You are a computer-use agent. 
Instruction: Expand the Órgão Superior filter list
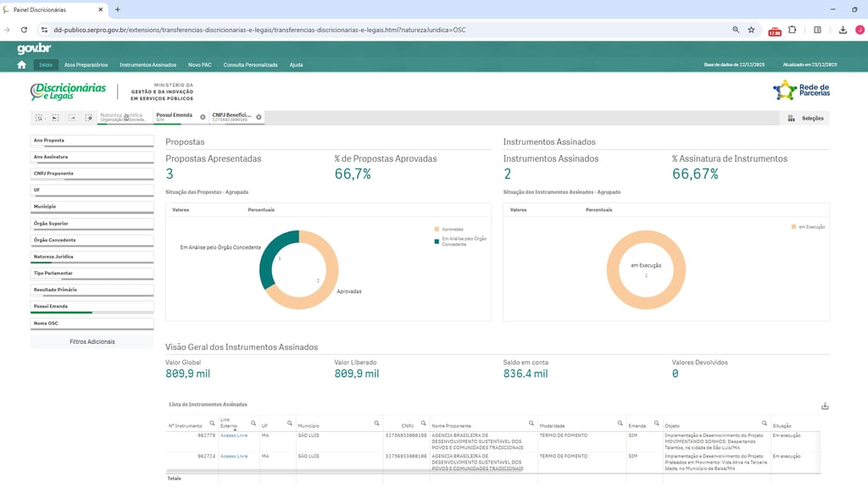[x=92, y=224]
